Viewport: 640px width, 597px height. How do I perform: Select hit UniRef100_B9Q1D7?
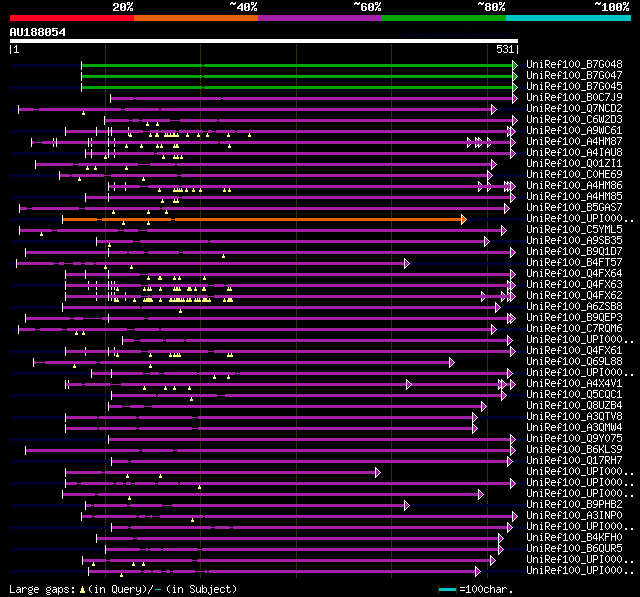[x=574, y=252]
